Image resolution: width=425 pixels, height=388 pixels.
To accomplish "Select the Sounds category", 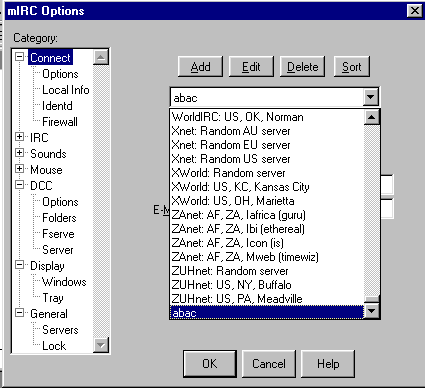I will (48, 154).
